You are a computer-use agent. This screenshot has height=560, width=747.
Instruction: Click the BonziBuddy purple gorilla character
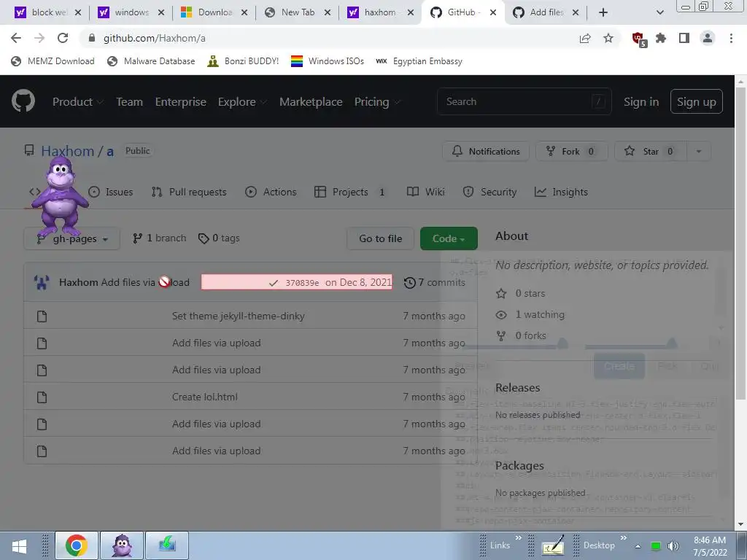point(60,195)
